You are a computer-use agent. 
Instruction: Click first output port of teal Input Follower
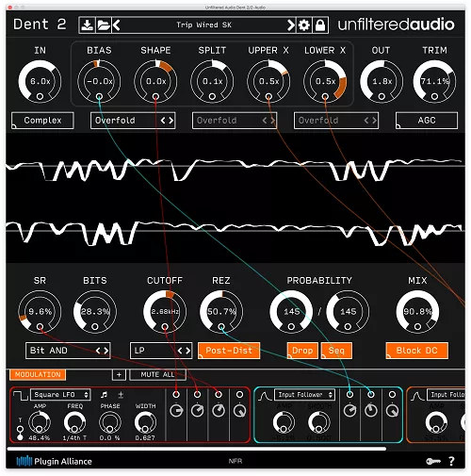pos(349,394)
